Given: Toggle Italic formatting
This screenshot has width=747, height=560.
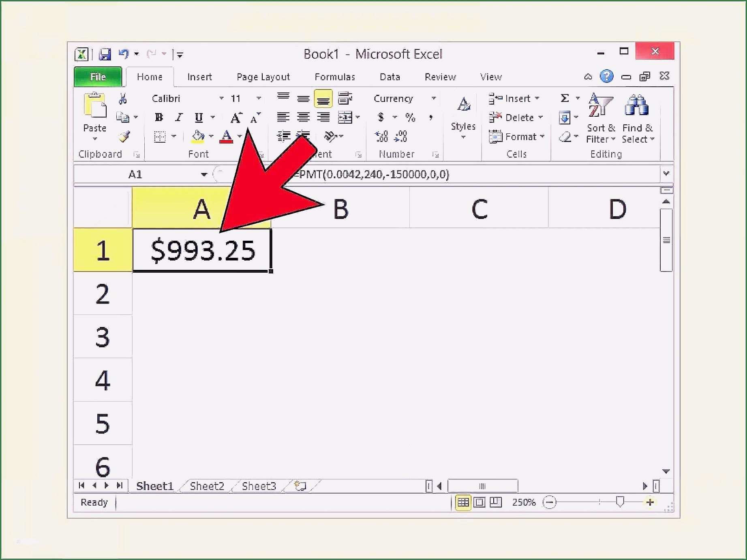Looking at the screenshot, I should [x=179, y=118].
